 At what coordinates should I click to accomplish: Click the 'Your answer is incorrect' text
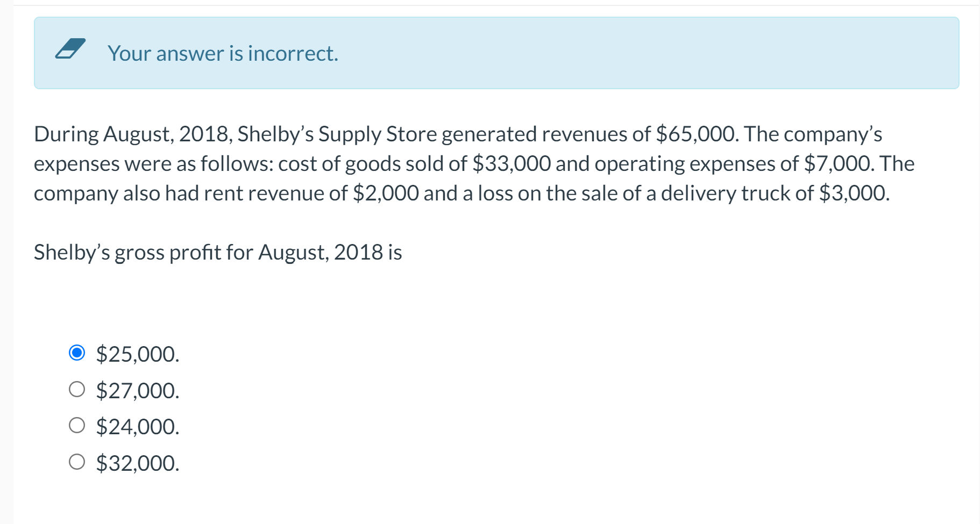223,53
